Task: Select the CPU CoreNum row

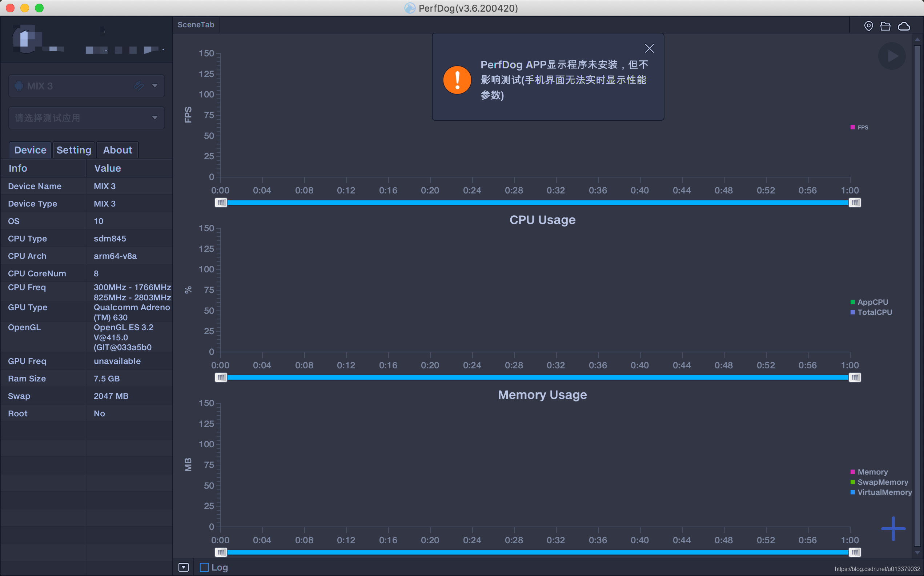Action: [x=87, y=273]
